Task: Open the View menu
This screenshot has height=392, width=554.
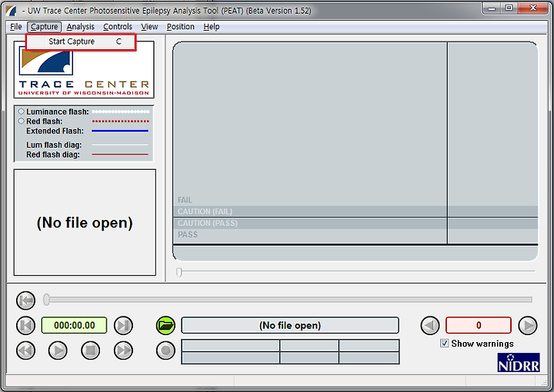Action: click(149, 27)
